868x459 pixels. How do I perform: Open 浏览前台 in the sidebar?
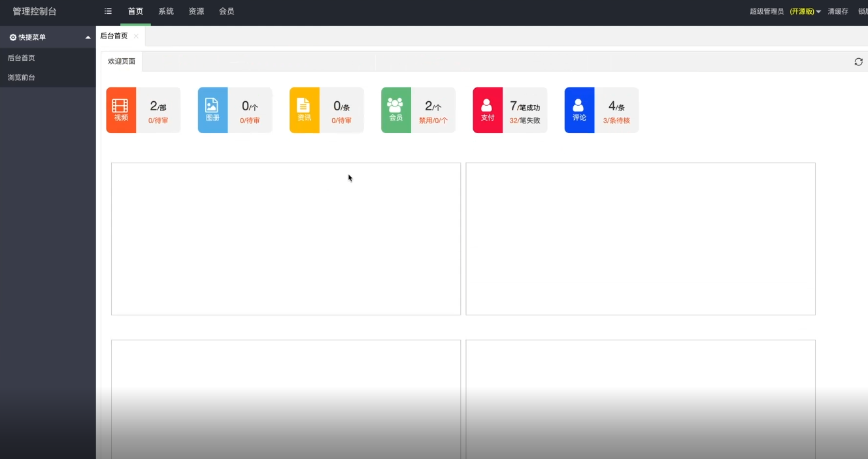click(22, 78)
